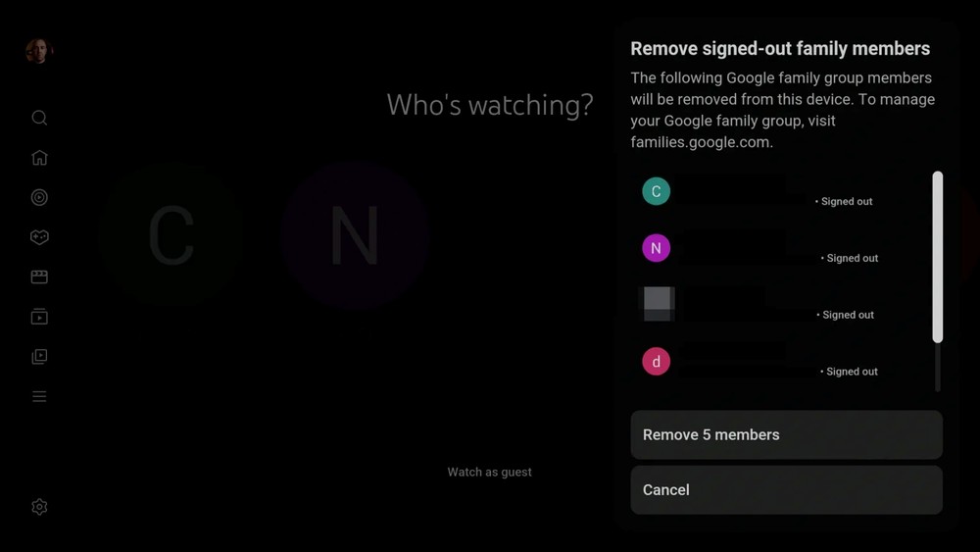Select the signed-out member with N avatar
980x552 pixels.
point(781,248)
